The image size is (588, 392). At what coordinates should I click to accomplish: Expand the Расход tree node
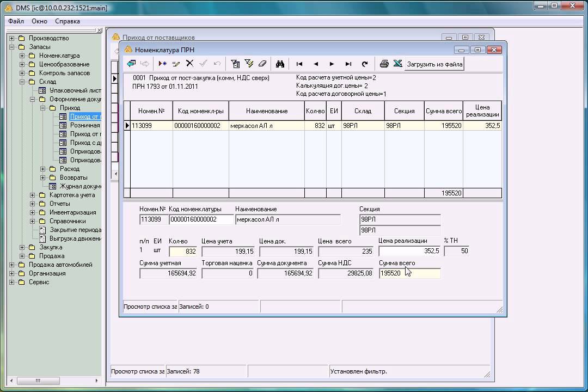(43, 169)
